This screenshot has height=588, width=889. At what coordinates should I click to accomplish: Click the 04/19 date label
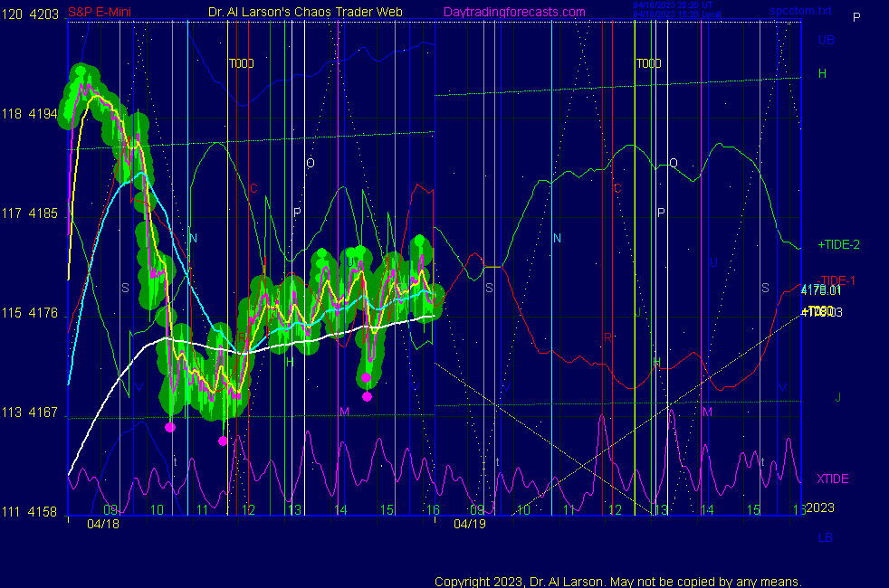pyautogui.click(x=470, y=524)
